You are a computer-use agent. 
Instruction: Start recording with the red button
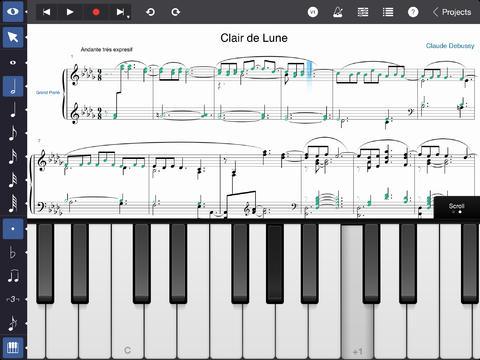tap(96, 12)
